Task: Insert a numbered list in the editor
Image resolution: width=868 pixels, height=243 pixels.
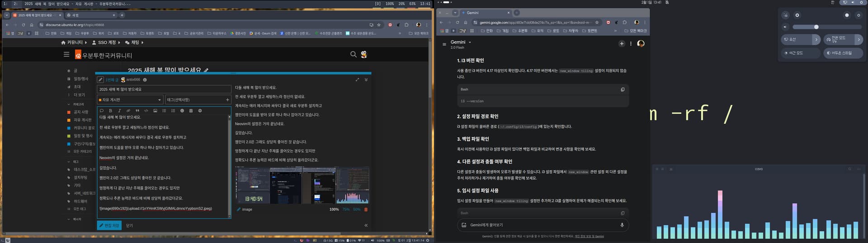Action: pyautogui.click(x=173, y=110)
